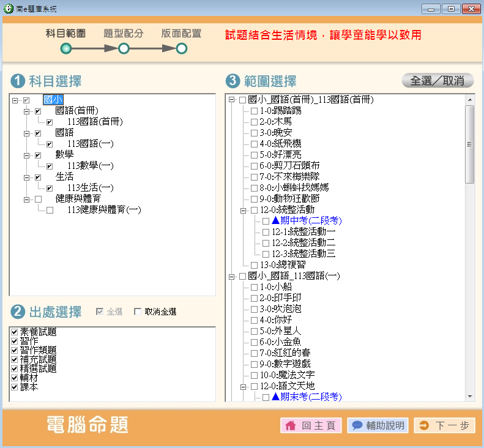Screen dimensions: 484x448
Task: Uncheck 113數學(一) checkbox
Action: point(50,166)
